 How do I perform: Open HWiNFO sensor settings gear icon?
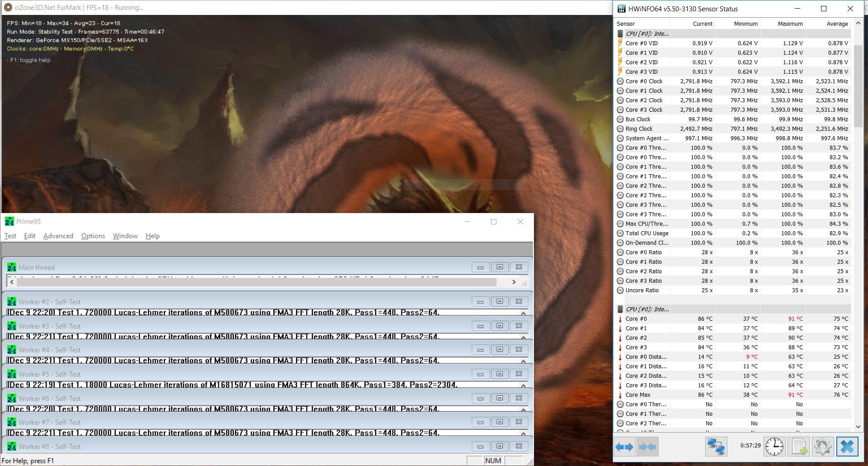tap(822, 447)
